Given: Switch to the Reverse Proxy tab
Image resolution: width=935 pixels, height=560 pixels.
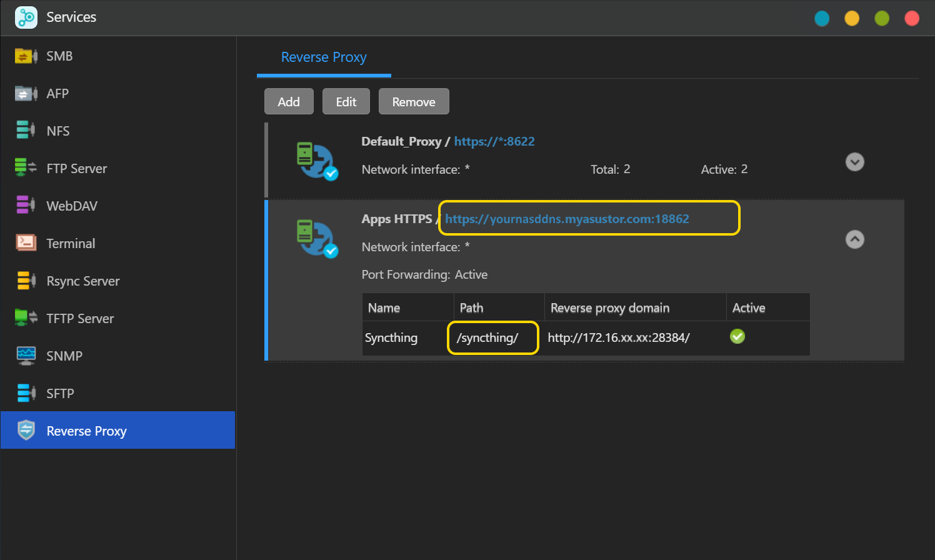Looking at the screenshot, I should tap(324, 57).
